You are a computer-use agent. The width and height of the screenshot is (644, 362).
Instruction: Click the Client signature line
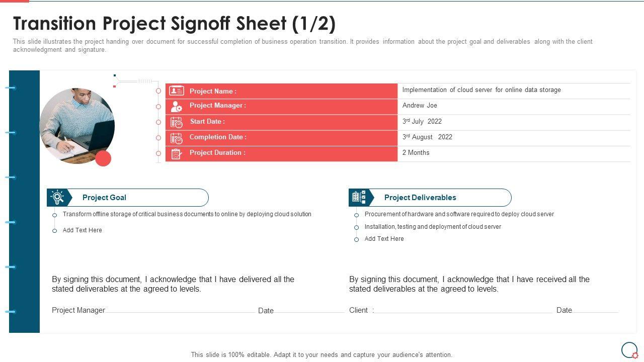click(x=463, y=312)
